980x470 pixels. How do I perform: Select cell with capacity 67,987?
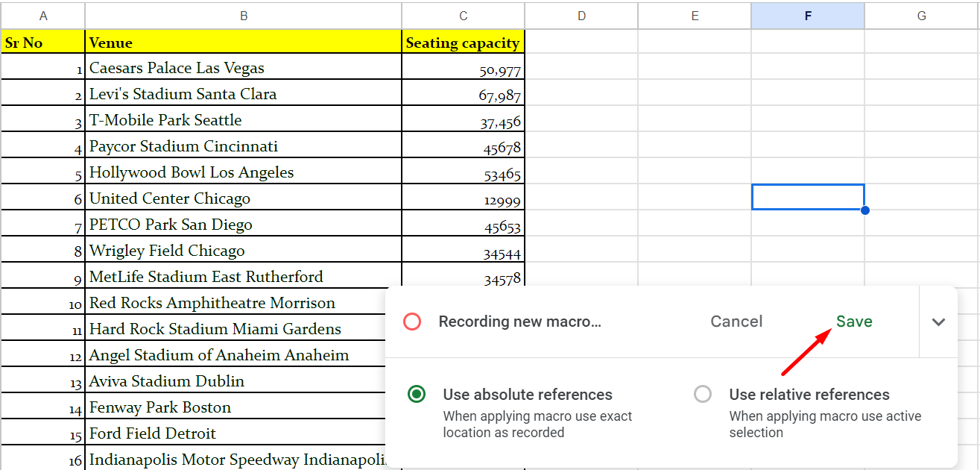point(464,93)
